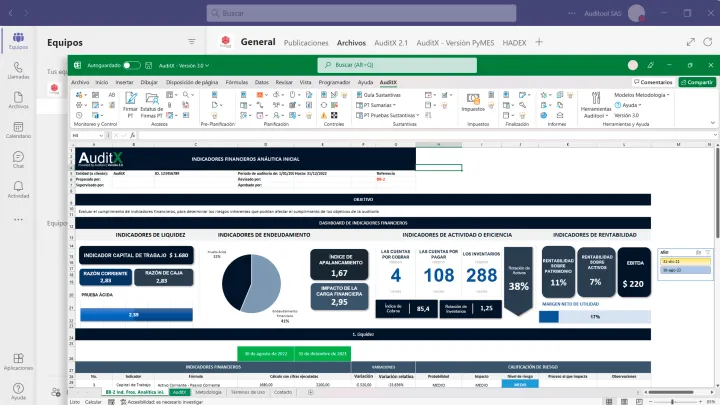This screenshot has width=720, height=405.
Task: Add a new worksheet with plus button
Action: click(310, 392)
